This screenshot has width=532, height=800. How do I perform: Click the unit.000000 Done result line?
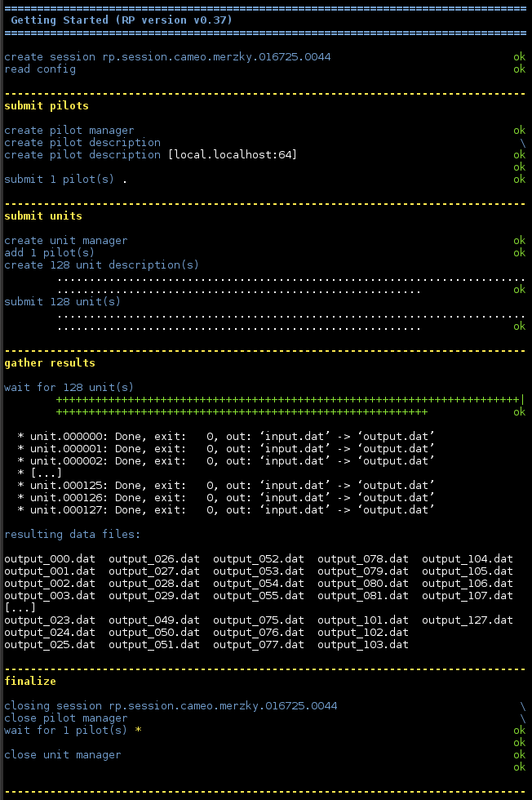[225, 436]
